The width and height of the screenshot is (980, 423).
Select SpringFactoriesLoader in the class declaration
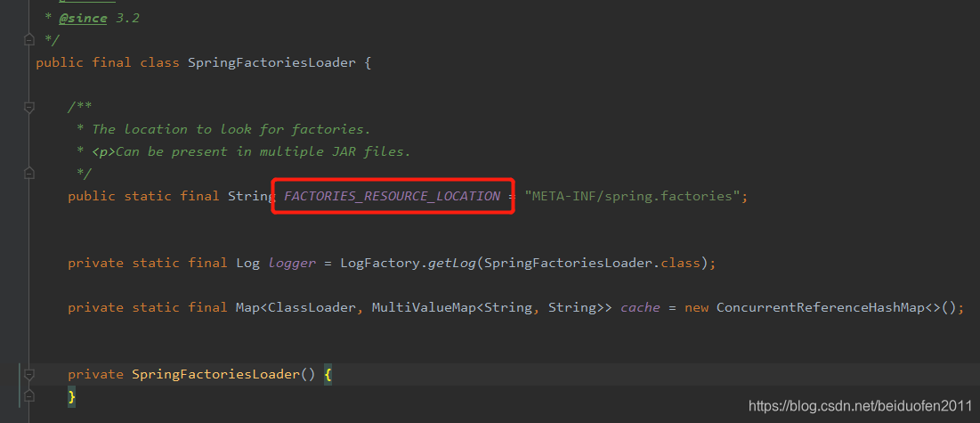pos(271,62)
